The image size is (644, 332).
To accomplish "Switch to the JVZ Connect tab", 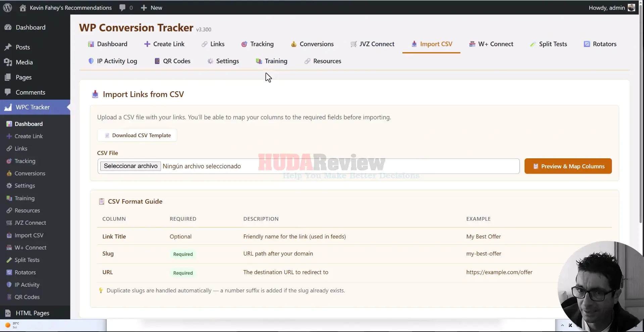I will click(x=372, y=44).
